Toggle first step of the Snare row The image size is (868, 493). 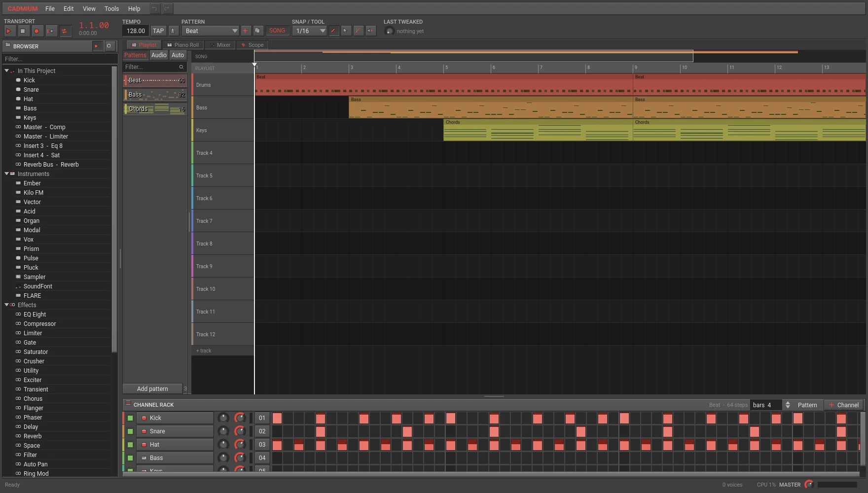[277, 431]
